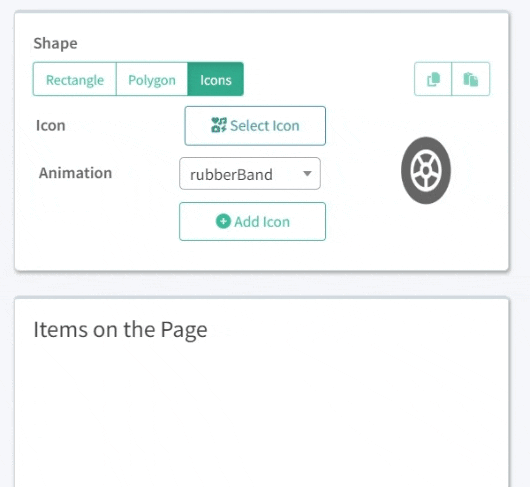Switch to the Polygon shape tab
Viewport: 530px width, 487px height.
[152, 79]
